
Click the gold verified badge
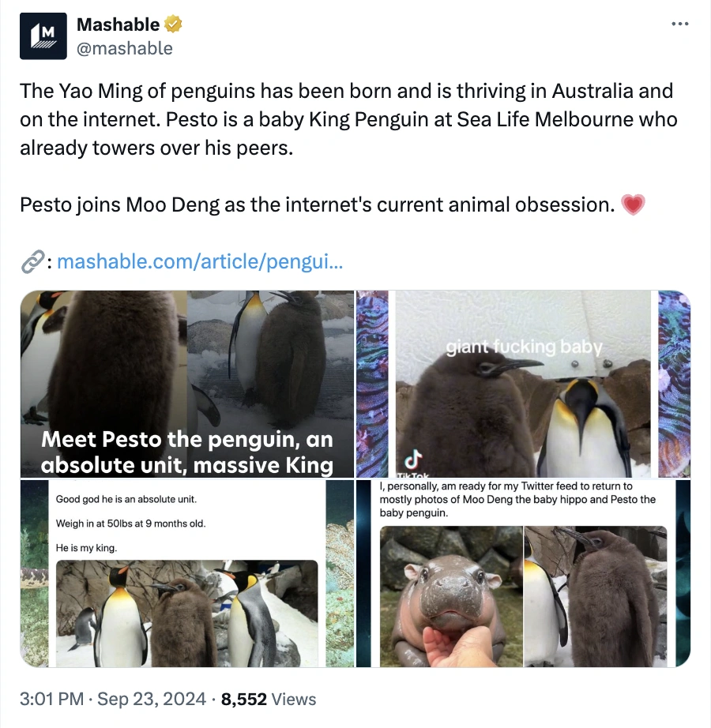[x=173, y=24]
